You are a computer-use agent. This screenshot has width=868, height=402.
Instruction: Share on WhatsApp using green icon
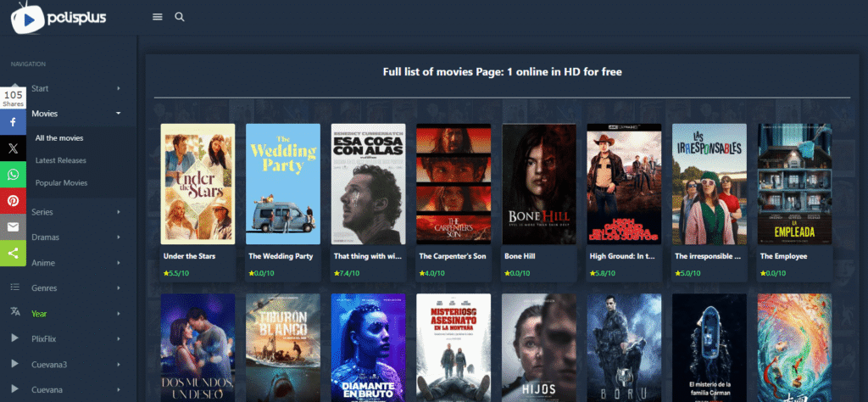click(14, 175)
